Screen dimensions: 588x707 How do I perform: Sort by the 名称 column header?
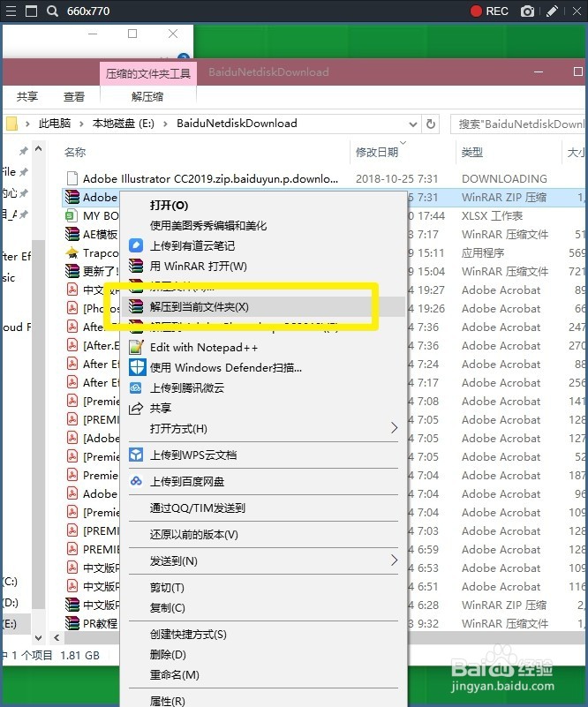pyautogui.click(x=75, y=152)
